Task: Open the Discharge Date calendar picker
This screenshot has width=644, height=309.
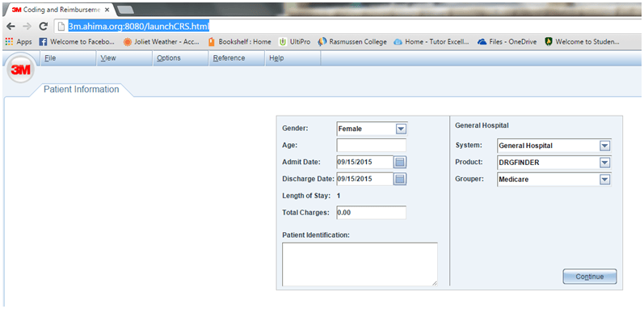Action: tap(400, 179)
